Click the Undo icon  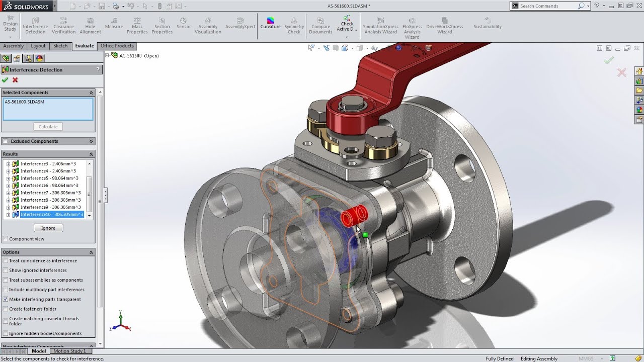(x=131, y=6)
